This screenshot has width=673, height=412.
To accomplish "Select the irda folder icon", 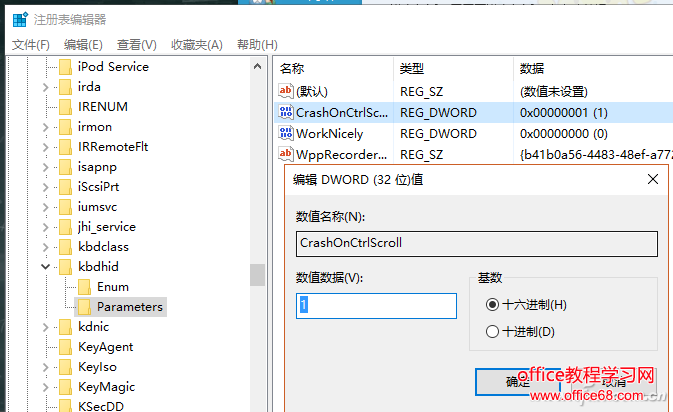I will [65, 87].
